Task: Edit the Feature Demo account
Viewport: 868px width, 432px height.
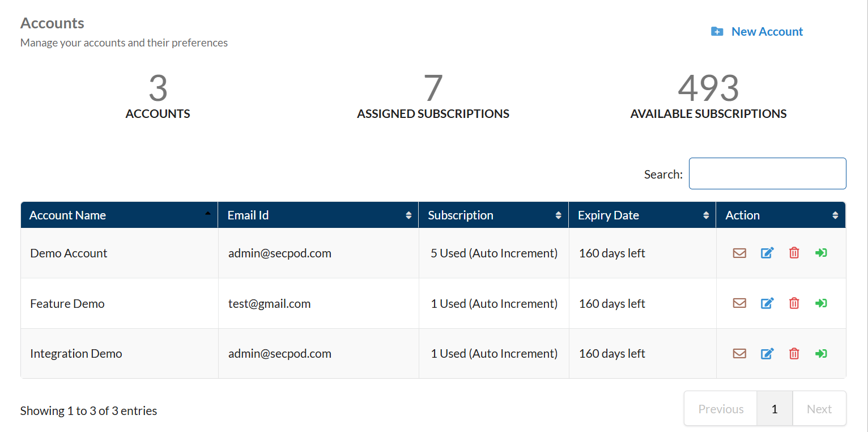Action: (x=767, y=303)
